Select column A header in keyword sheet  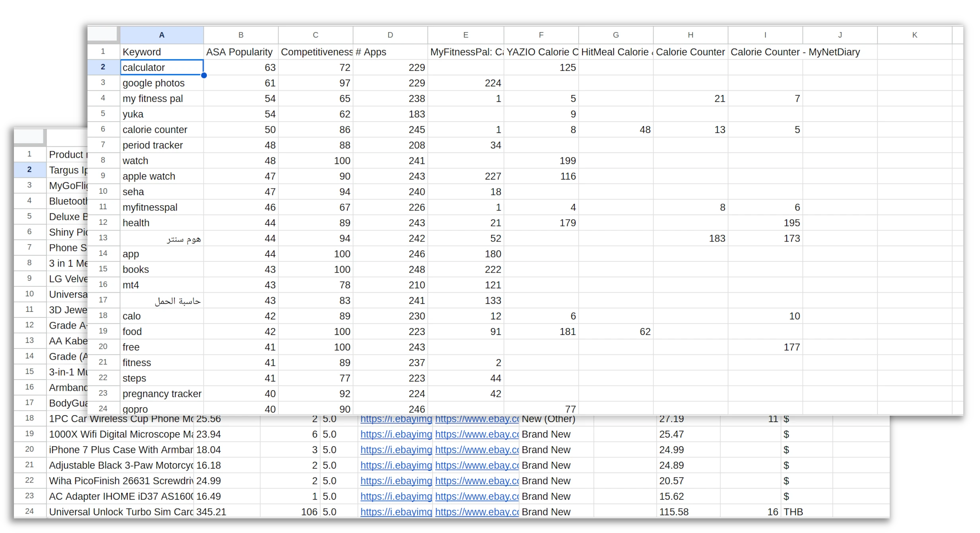coord(161,35)
